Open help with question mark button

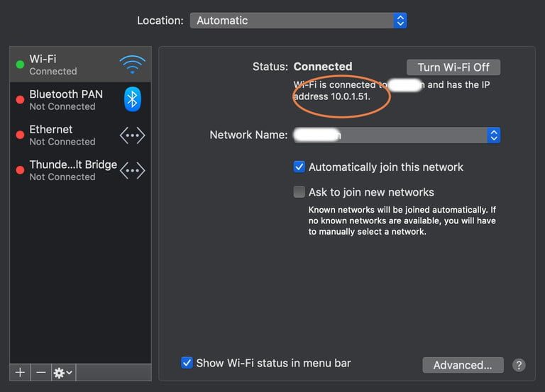point(519,365)
